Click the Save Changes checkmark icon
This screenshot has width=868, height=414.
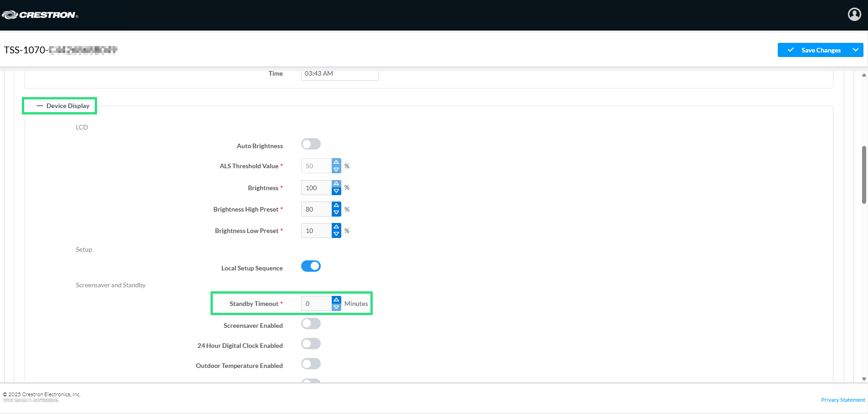791,50
